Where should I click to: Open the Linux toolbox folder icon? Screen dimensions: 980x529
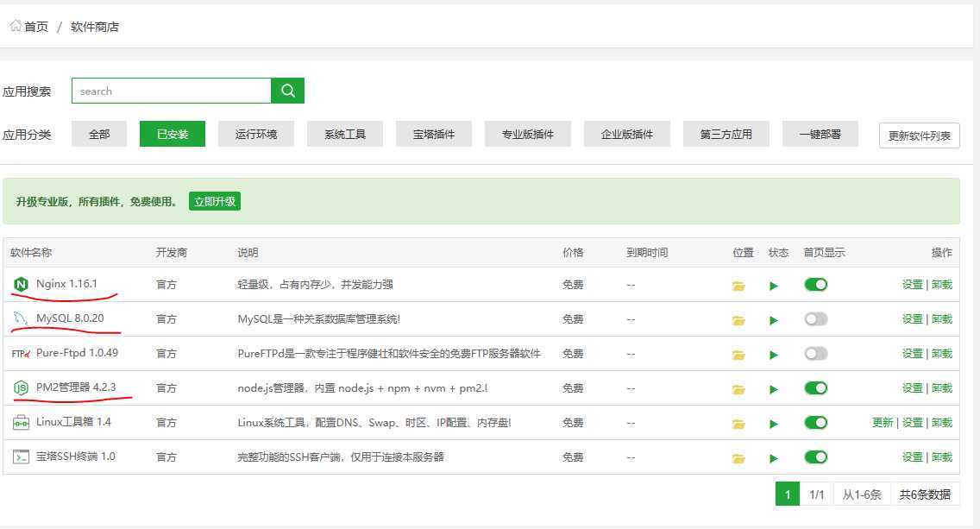(738, 424)
